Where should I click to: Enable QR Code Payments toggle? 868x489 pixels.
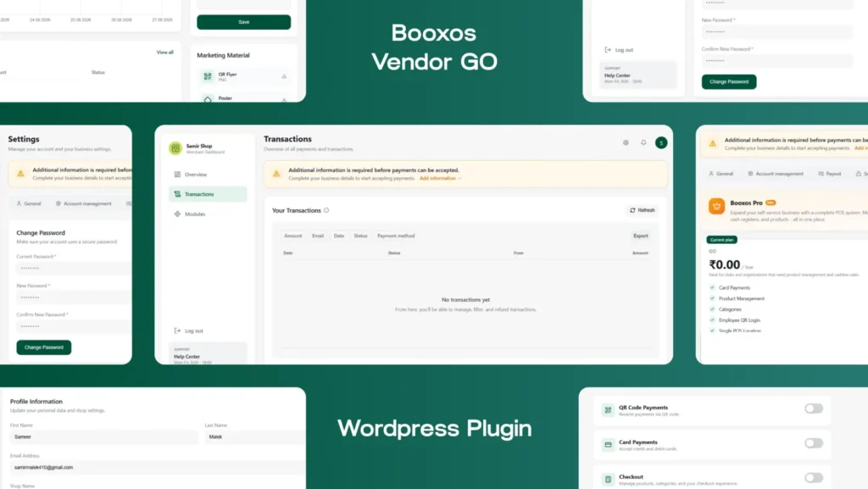point(814,408)
